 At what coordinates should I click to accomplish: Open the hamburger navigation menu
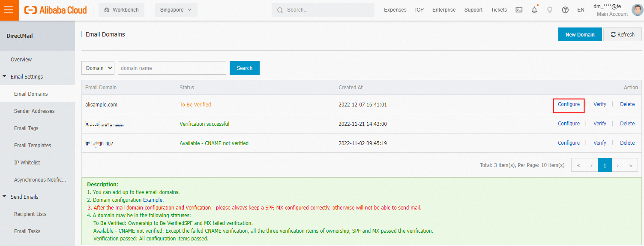(9, 10)
